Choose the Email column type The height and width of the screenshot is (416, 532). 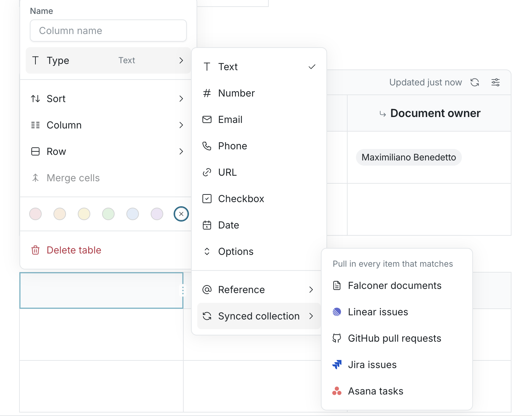[x=259, y=119]
